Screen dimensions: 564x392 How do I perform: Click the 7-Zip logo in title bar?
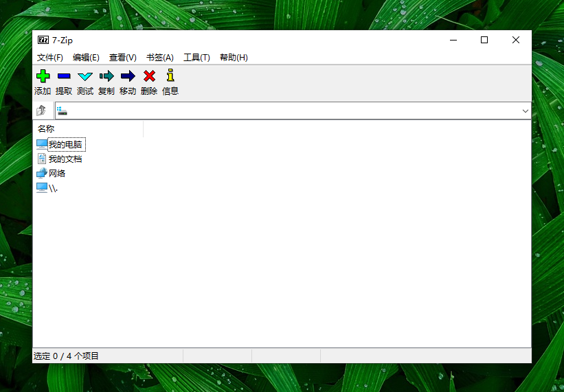(x=43, y=40)
